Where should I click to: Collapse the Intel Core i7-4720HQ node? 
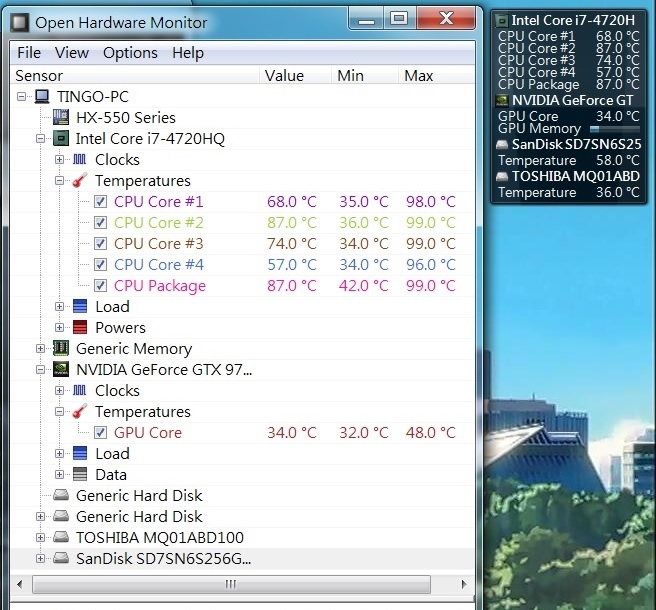click(41, 138)
